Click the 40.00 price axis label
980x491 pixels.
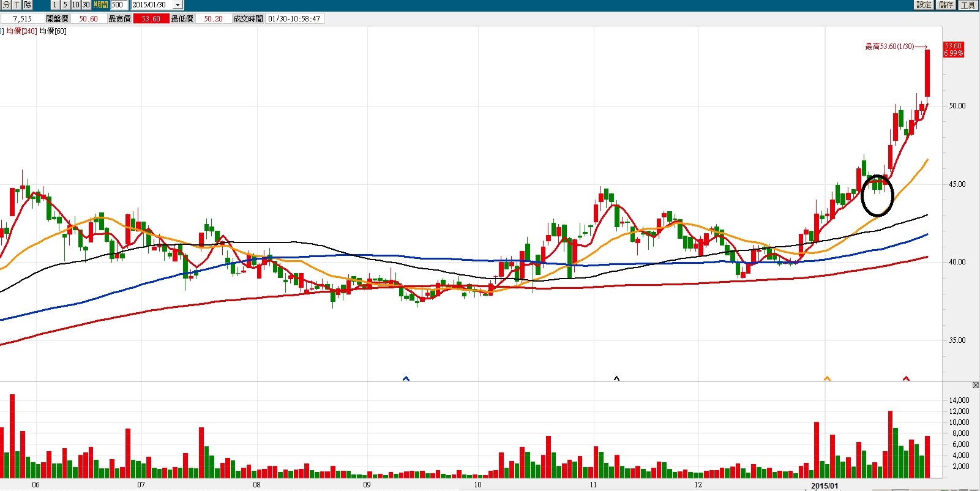957,262
